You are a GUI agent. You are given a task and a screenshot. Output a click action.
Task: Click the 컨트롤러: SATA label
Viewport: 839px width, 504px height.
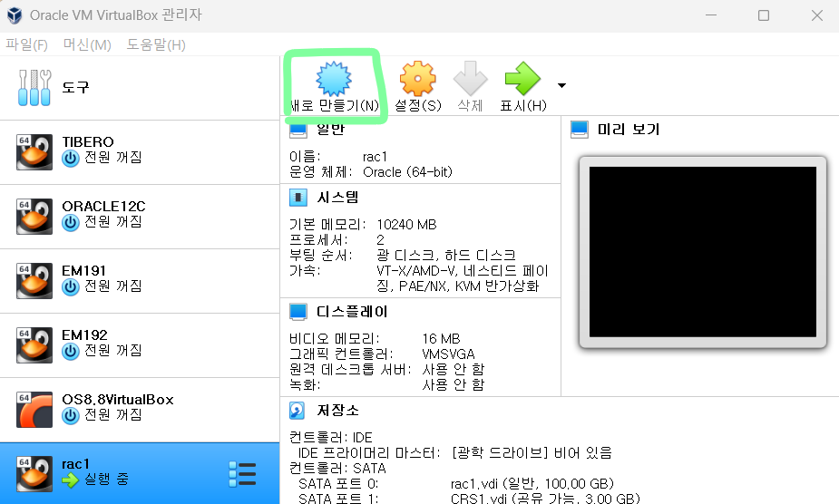[x=337, y=468]
